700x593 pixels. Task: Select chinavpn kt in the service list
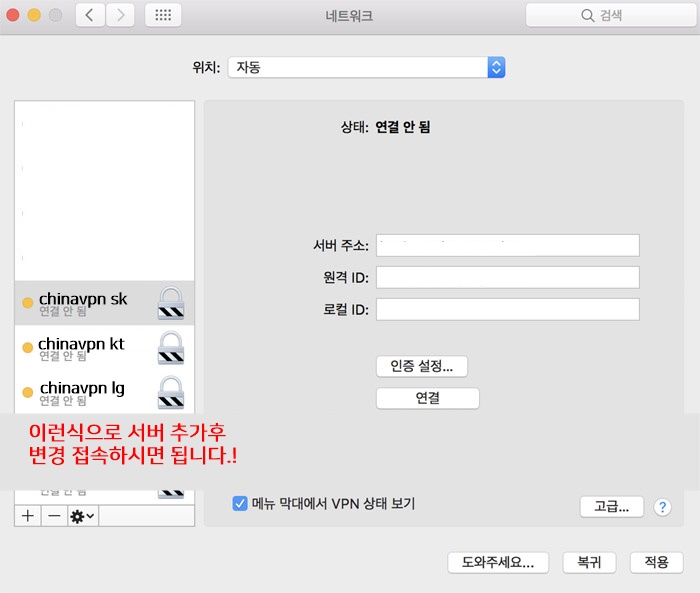tap(82, 346)
